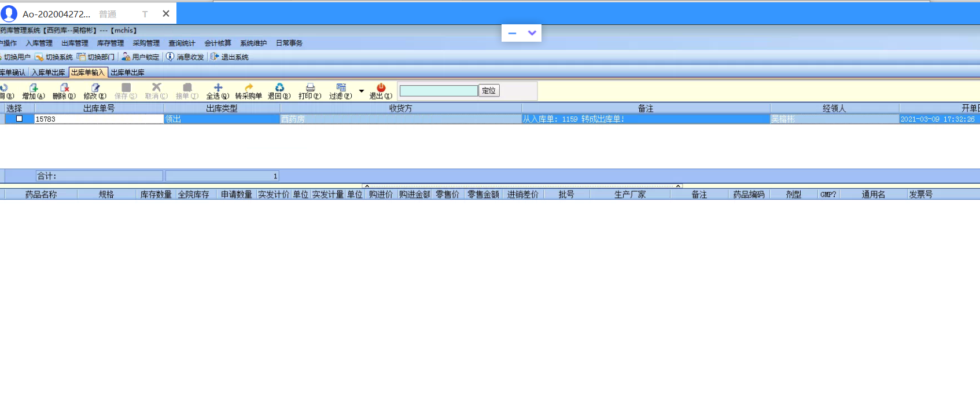
Task: Click the 保存 (Save) toolbar icon
Action: (x=126, y=92)
